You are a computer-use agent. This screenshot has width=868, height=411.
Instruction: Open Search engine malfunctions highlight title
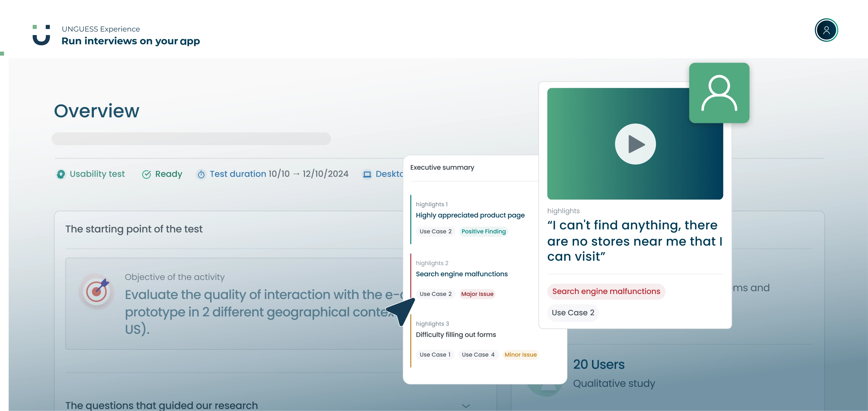(x=462, y=274)
